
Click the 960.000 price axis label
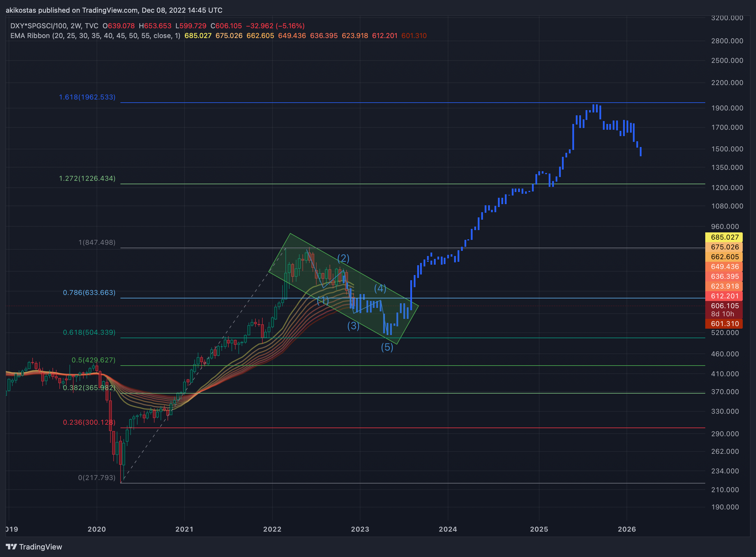[725, 227]
